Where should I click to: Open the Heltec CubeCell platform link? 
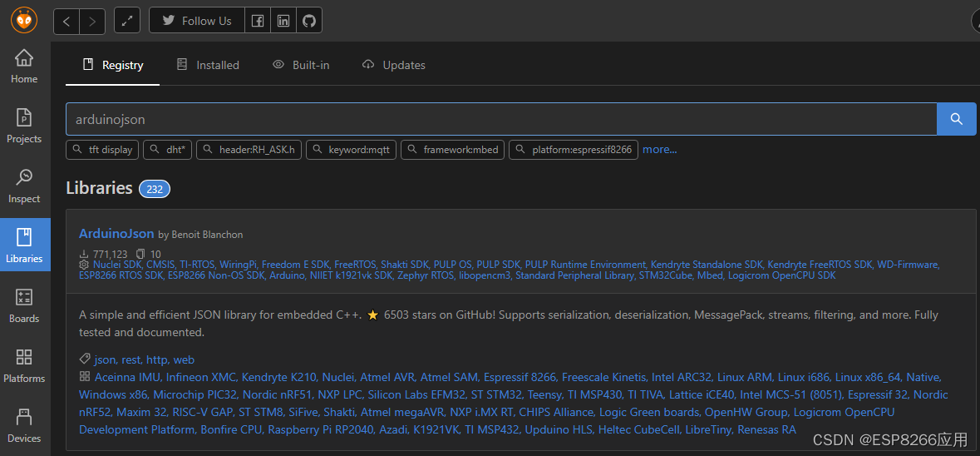pos(638,429)
